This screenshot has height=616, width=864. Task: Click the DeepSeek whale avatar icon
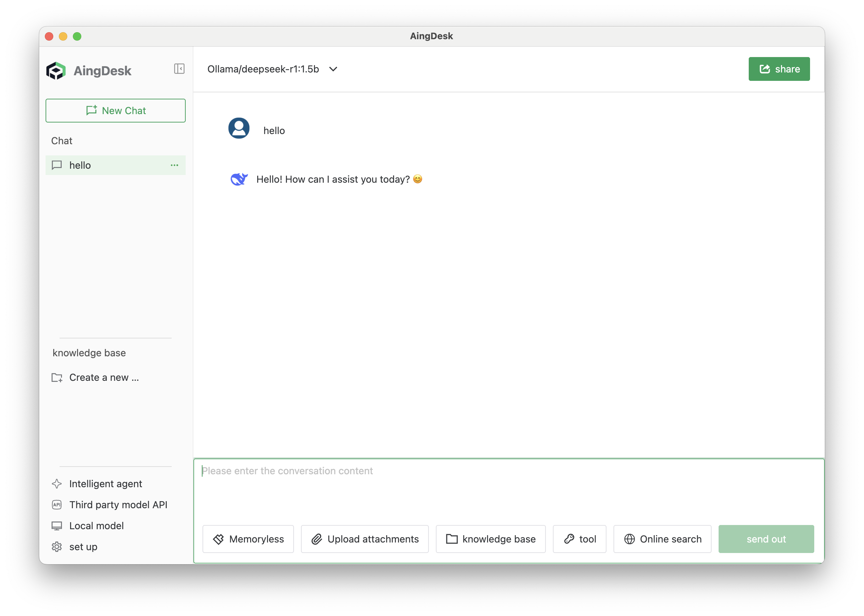click(x=239, y=179)
